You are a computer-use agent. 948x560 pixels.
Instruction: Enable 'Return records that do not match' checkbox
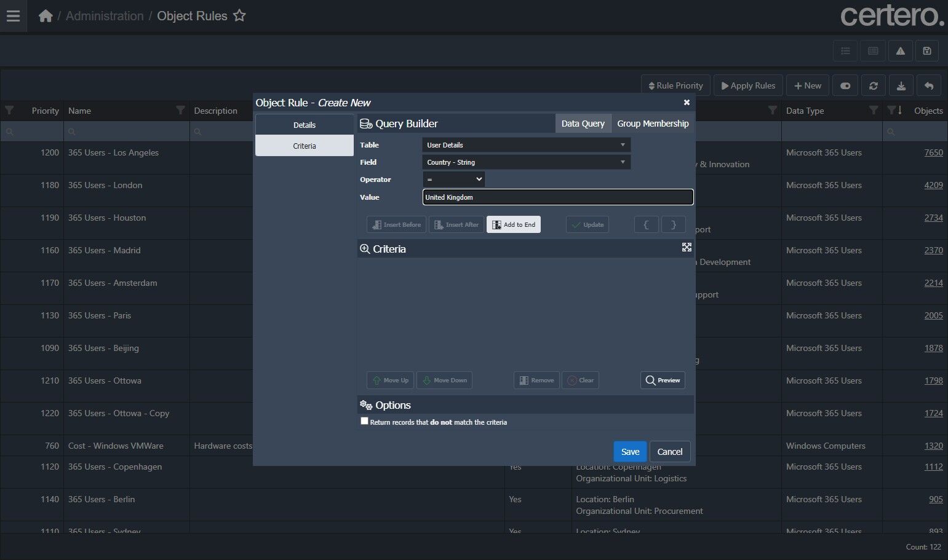click(x=364, y=421)
